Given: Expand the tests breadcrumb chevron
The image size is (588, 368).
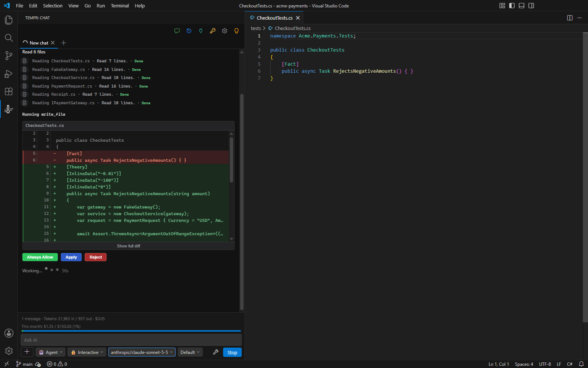Looking at the screenshot, I should 264,28.
